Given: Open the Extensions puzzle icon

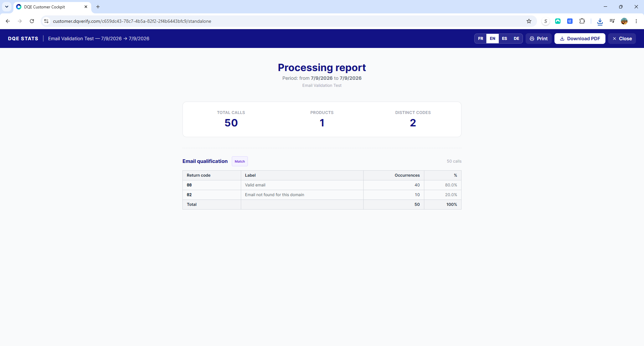Looking at the screenshot, I should (x=582, y=21).
